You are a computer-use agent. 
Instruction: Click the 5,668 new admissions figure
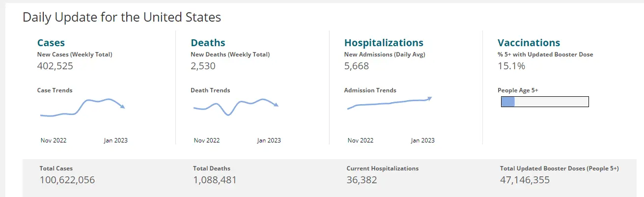(x=356, y=66)
